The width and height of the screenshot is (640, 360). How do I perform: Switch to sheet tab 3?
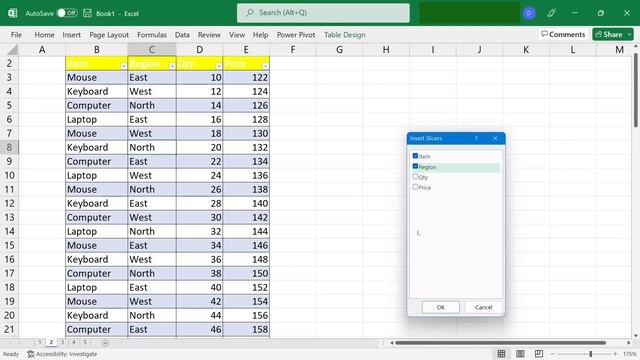[x=62, y=342]
